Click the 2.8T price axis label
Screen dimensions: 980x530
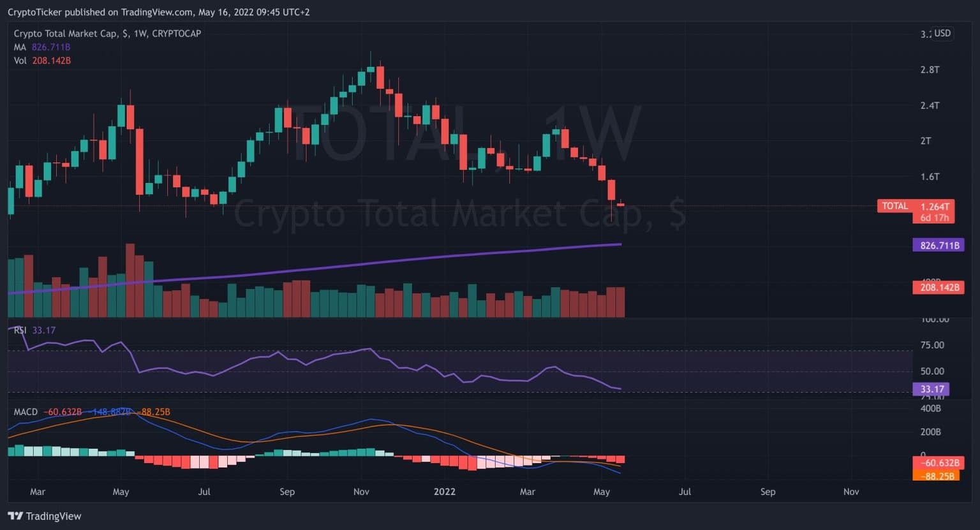coord(929,70)
